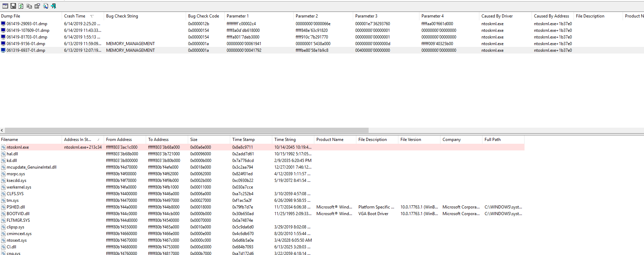Click the ntoskrnl.exe+213c34 address cell
This screenshot has height=255, width=644.
tap(83, 147)
